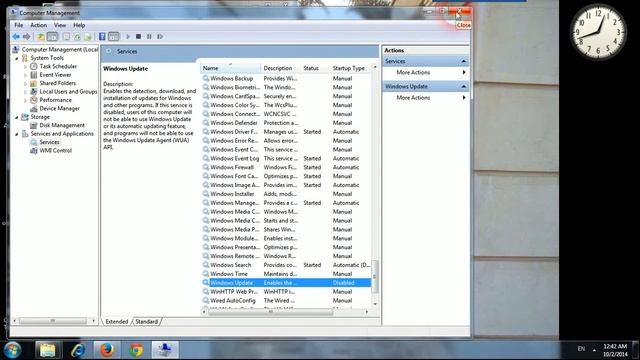The width and height of the screenshot is (640, 360).
Task: Open the Help menu
Action: [x=79, y=25]
